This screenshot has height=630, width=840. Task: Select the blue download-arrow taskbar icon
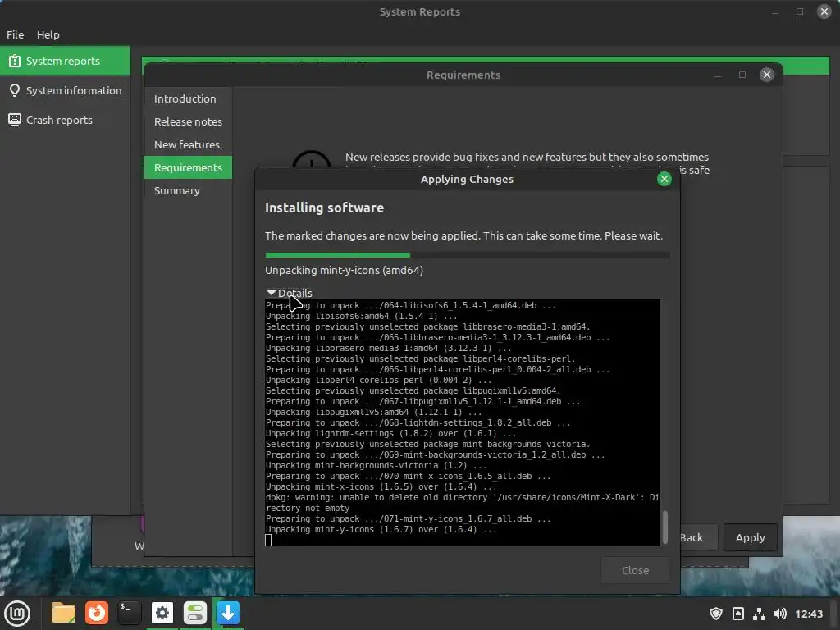click(228, 614)
